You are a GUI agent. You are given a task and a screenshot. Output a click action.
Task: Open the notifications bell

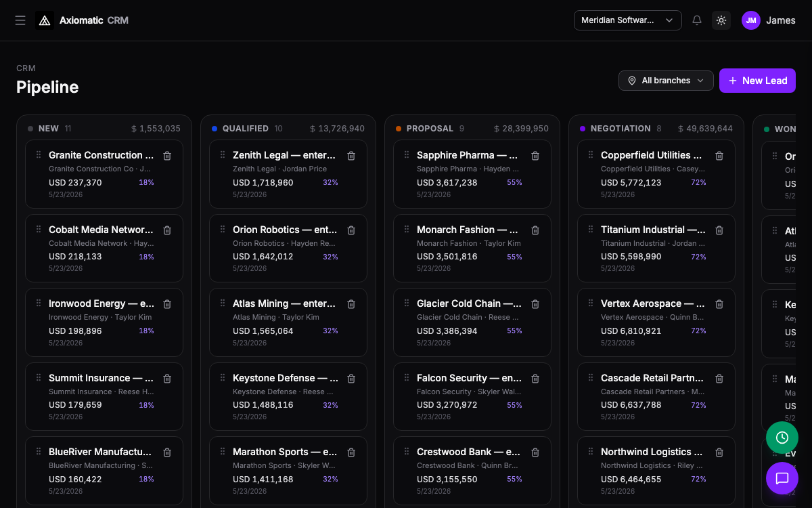697,20
